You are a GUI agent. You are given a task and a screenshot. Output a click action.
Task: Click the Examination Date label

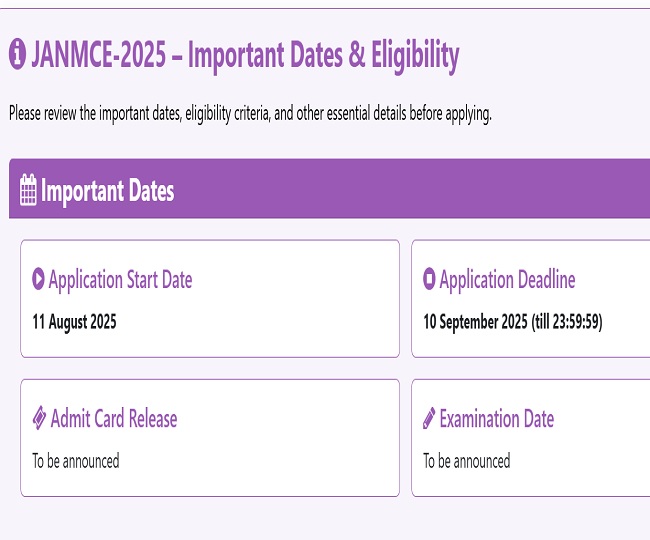tap(496, 419)
